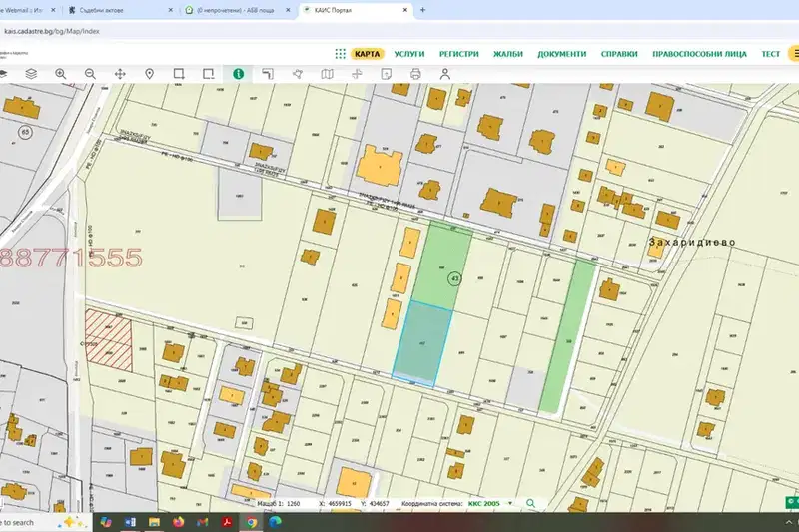This screenshot has width=799, height=532.
Task: Switch to the Съдебни актове browser tab
Action: tap(120, 10)
